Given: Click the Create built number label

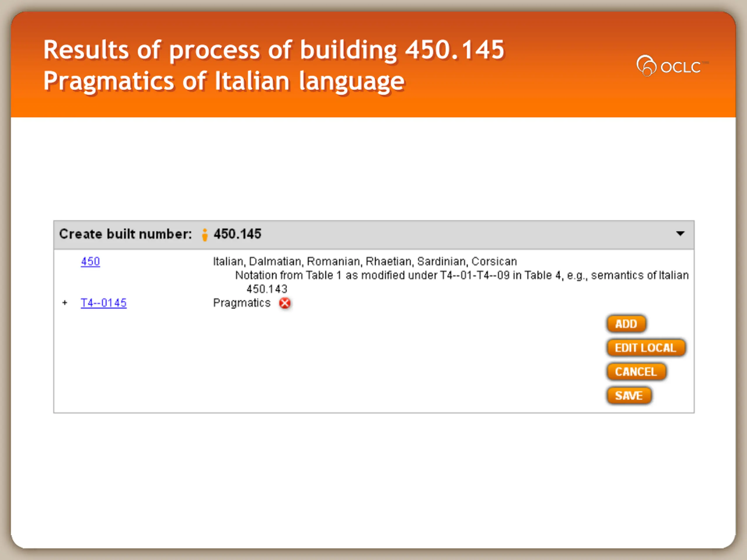Looking at the screenshot, I should click(x=125, y=234).
